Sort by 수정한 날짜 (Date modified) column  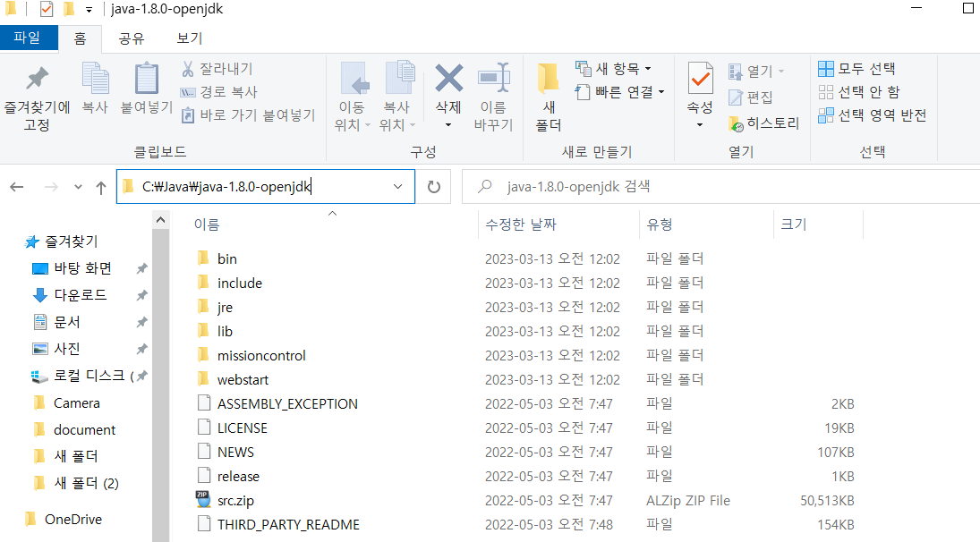coord(521,224)
